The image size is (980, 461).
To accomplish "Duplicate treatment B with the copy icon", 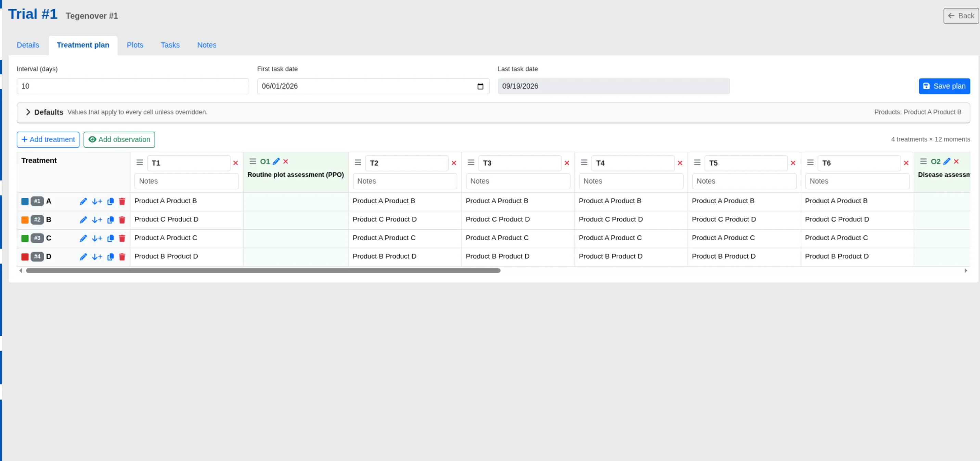I will pos(110,220).
